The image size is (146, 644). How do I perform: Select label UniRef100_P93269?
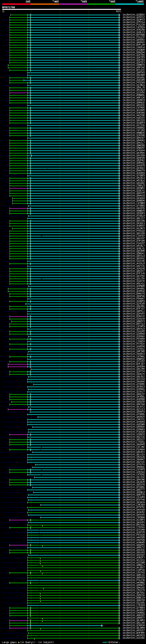point(134,82)
